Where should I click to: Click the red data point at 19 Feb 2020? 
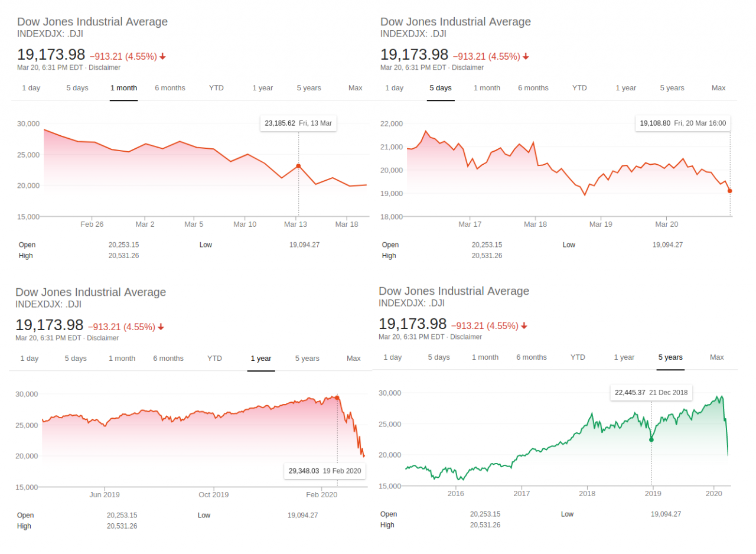point(337,397)
